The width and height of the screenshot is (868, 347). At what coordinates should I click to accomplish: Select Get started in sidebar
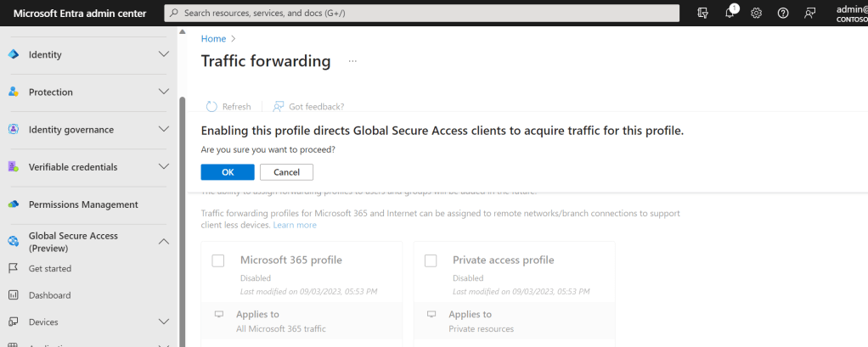point(49,268)
